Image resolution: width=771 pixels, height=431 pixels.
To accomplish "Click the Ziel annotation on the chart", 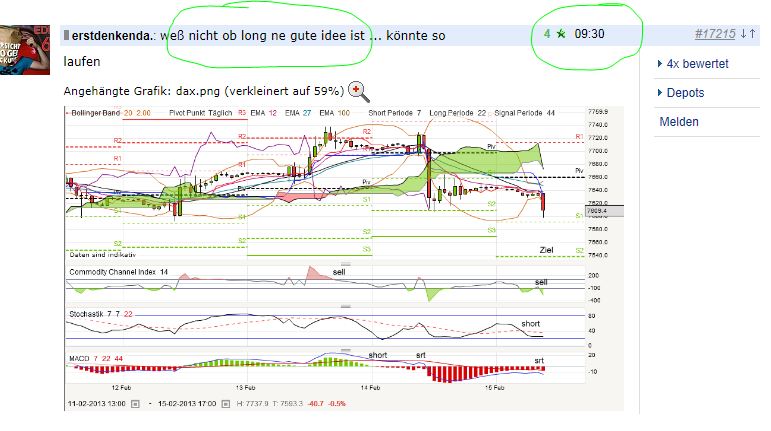I will tap(546, 250).
